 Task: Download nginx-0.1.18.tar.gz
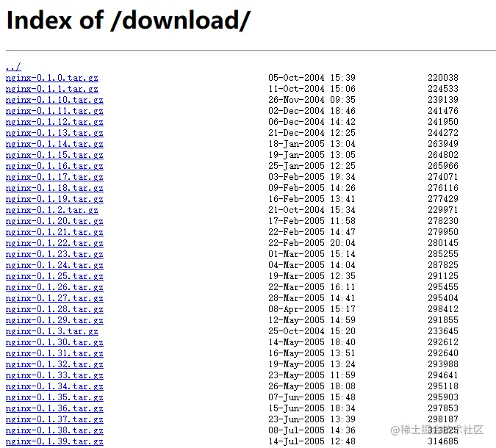click(x=54, y=188)
